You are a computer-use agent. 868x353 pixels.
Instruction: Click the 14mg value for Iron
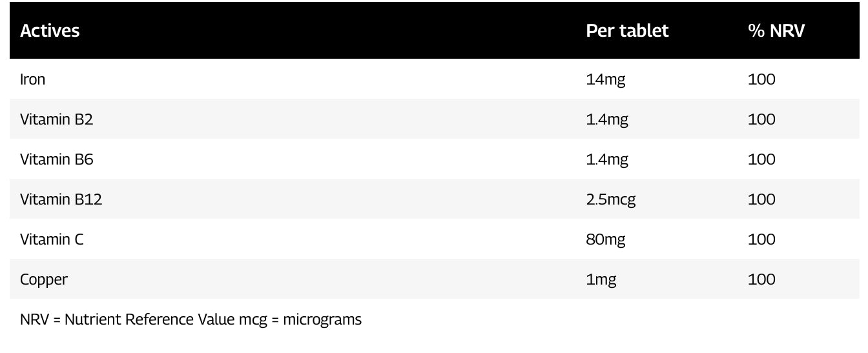(606, 80)
